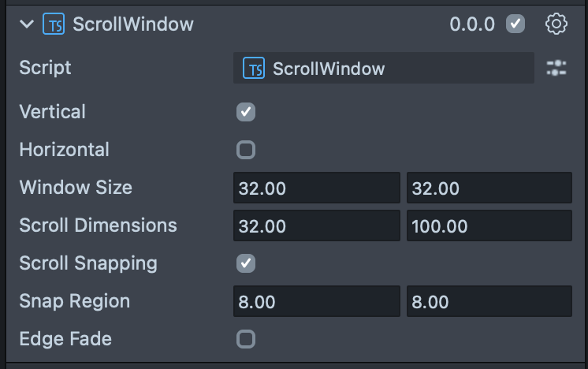The width and height of the screenshot is (588, 369).
Task: Disable the ScrollWindow component enabled checkbox
Action: (515, 24)
